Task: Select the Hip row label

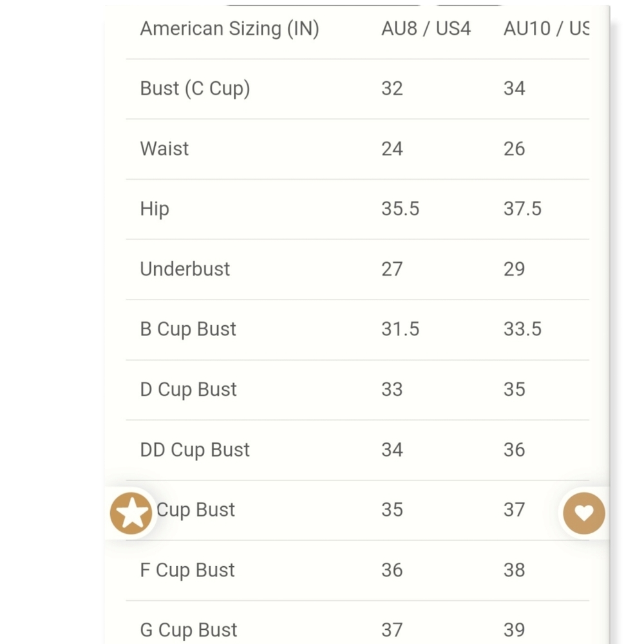Action: coord(155,209)
